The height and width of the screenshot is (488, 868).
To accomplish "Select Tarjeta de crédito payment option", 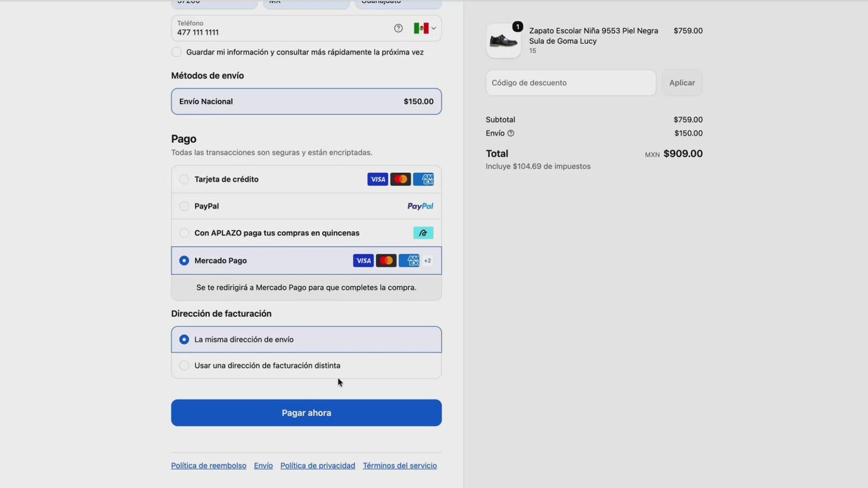I will [x=306, y=179].
